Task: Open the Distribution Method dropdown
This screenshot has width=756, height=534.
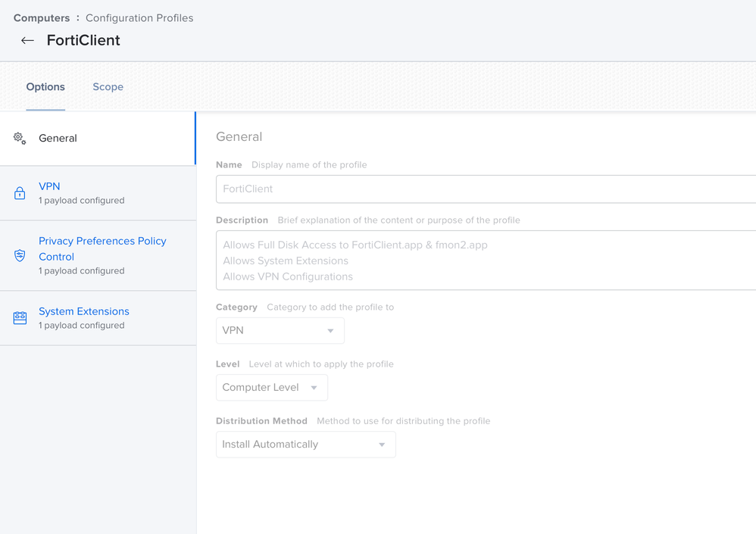Action: [306, 445]
